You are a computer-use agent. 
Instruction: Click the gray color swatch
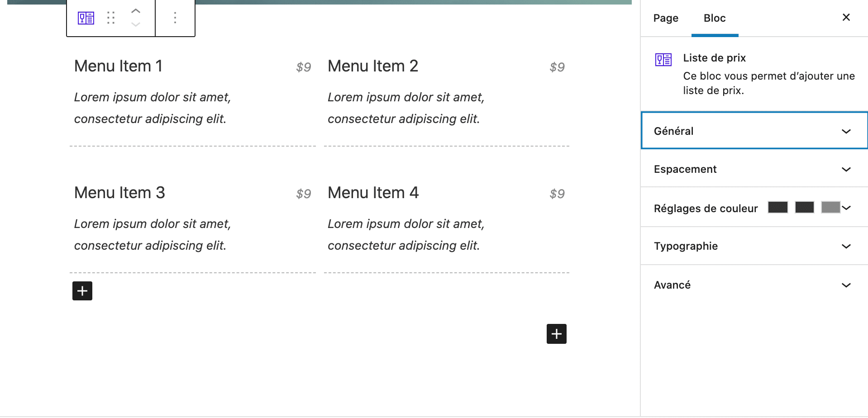pyautogui.click(x=830, y=208)
